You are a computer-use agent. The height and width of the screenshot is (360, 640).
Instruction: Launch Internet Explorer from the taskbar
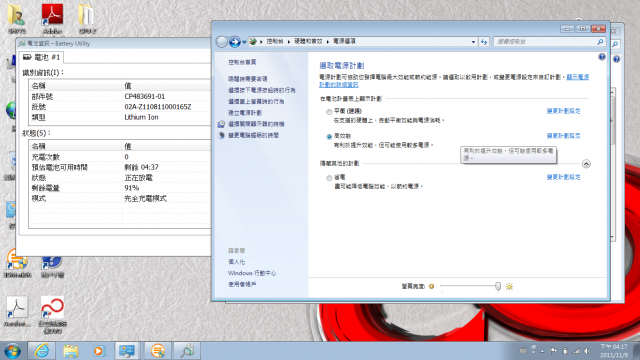point(42,351)
